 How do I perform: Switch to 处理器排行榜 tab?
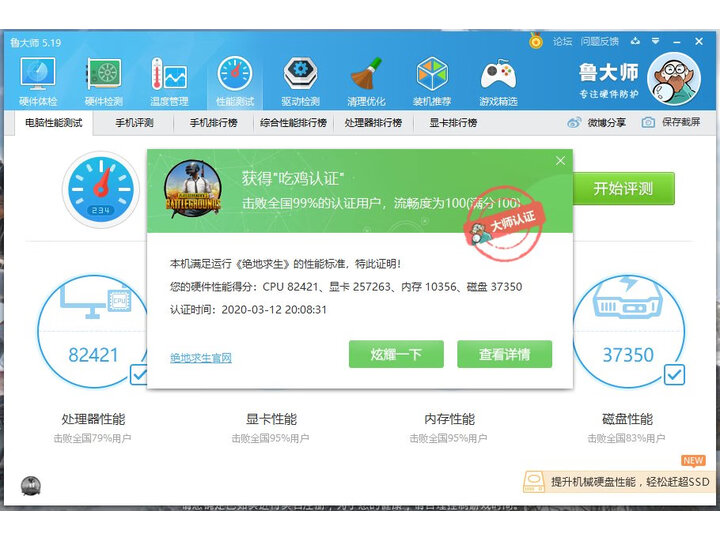click(x=373, y=123)
